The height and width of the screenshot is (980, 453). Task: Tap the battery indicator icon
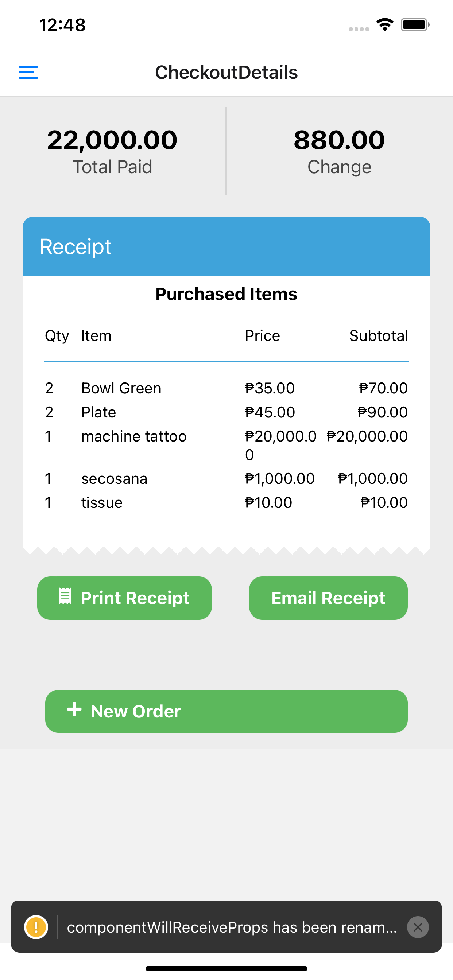[415, 25]
